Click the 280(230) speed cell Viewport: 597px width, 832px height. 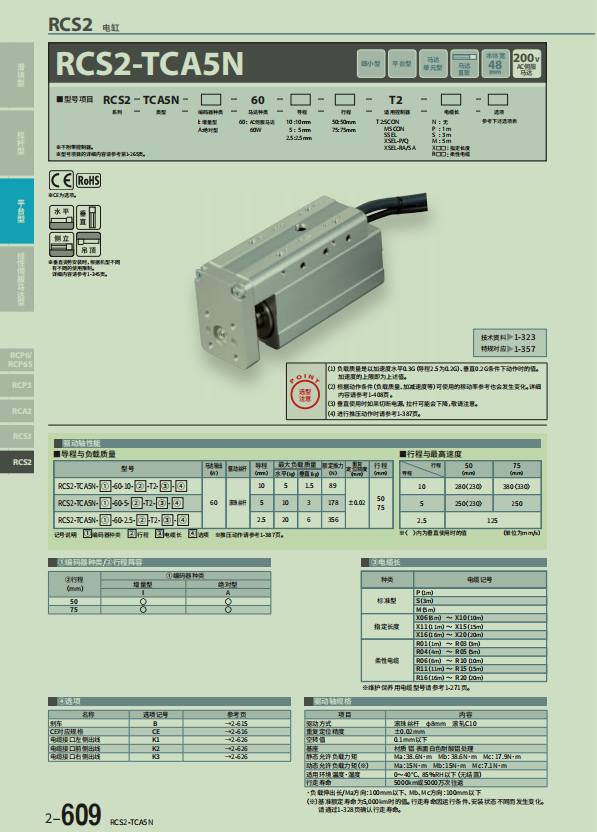(x=469, y=486)
